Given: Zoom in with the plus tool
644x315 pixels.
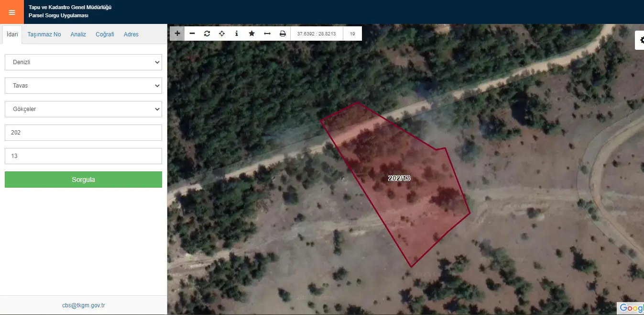Looking at the screenshot, I should [x=177, y=34].
